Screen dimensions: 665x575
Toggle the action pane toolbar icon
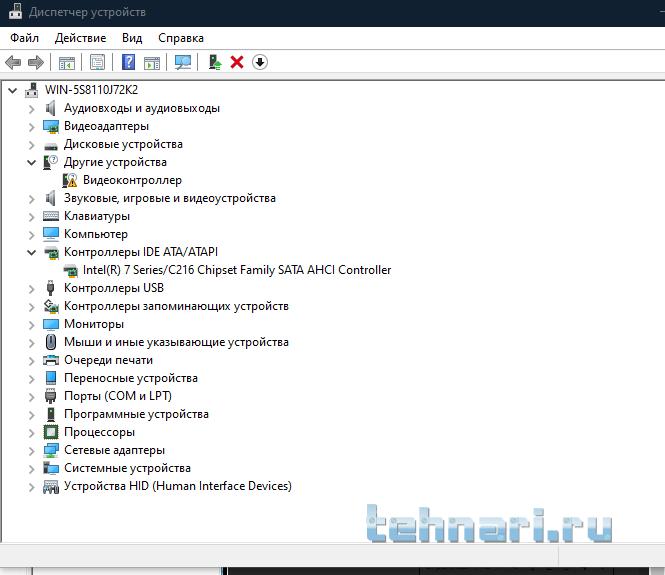[x=152, y=63]
